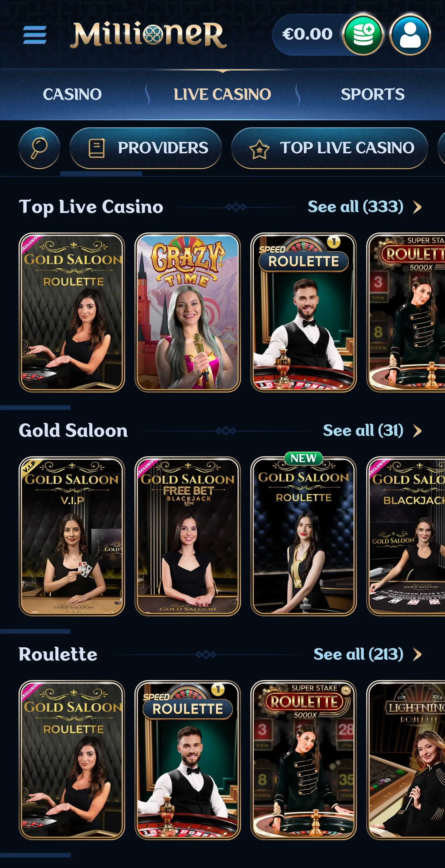Image resolution: width=445 pixels, height=868 pixels.
Task: Click the search magnifier icon
Action: 40,148
